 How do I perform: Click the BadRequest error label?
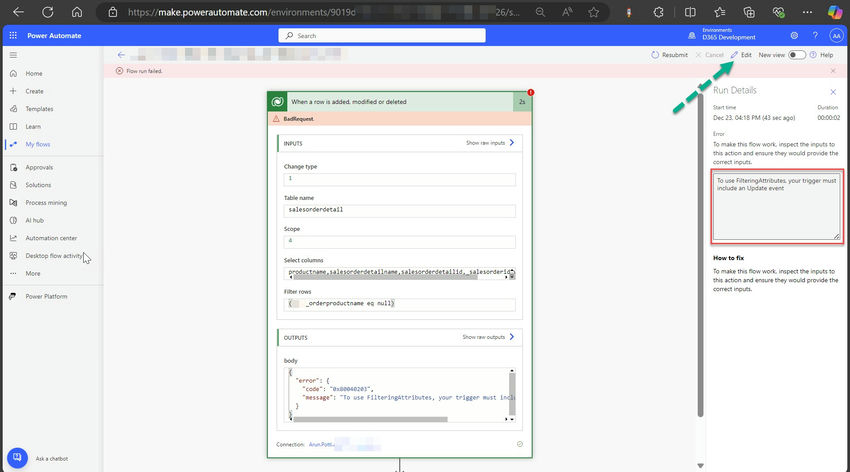pos(298,119)
